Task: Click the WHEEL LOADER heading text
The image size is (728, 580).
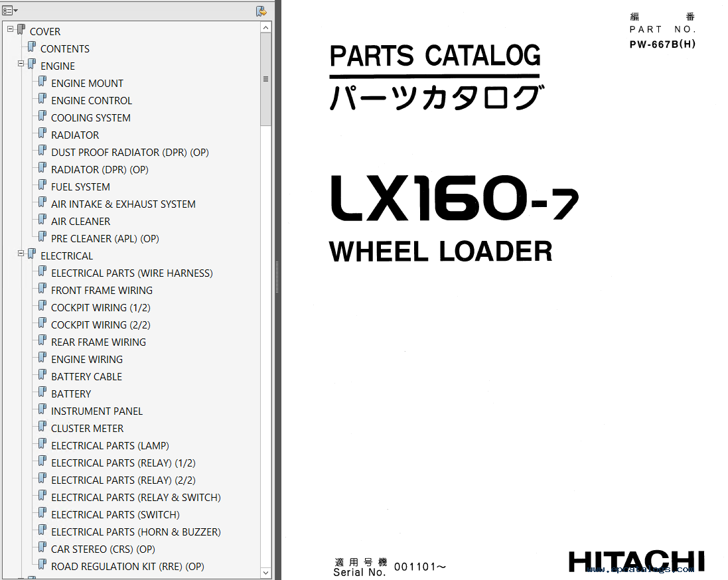Action: click(x=441, y=252)
